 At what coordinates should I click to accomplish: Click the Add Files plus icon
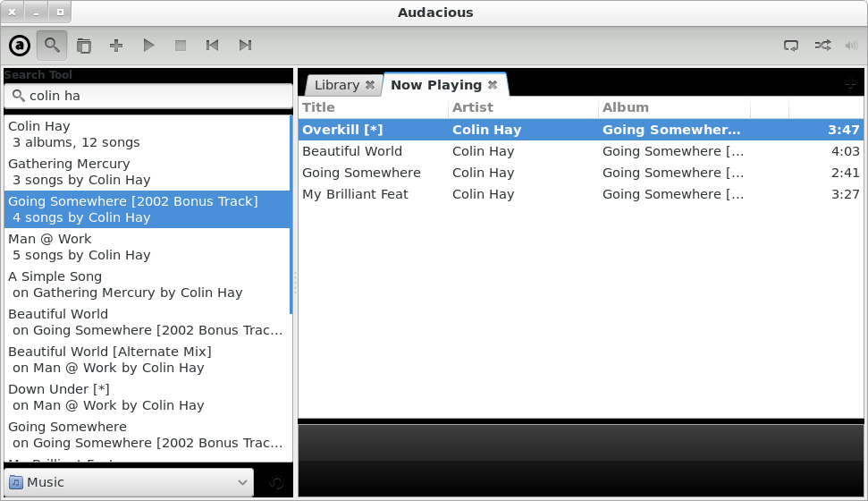115,46
